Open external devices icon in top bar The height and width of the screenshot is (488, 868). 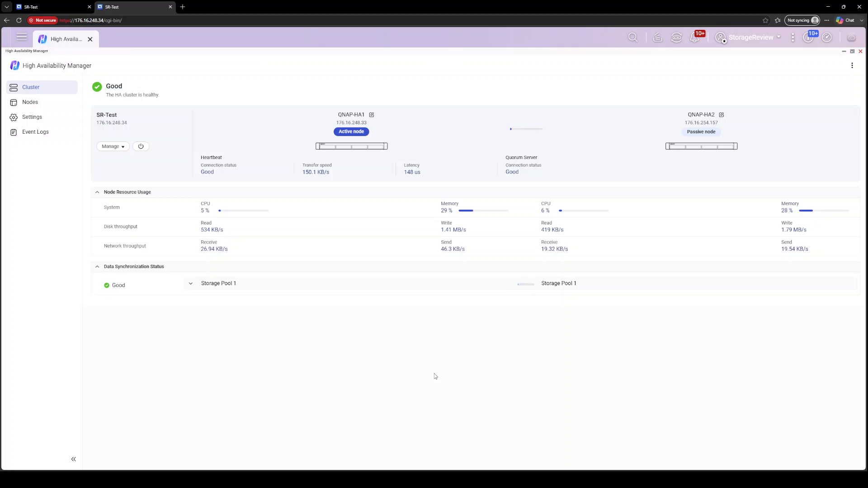point(677,38)
